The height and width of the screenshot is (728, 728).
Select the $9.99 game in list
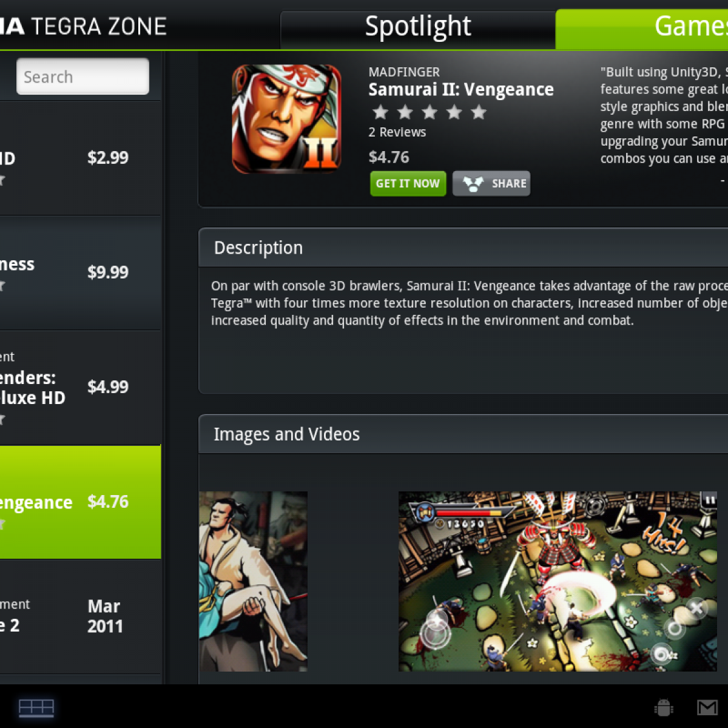coord(80,273)
